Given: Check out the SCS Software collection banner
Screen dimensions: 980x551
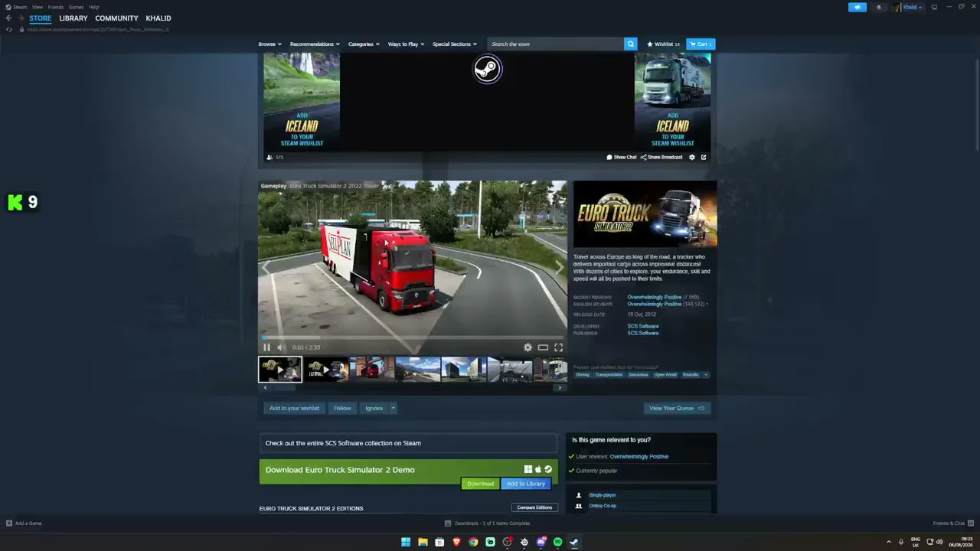Looking at the screenshot, I should coord(408,443).
